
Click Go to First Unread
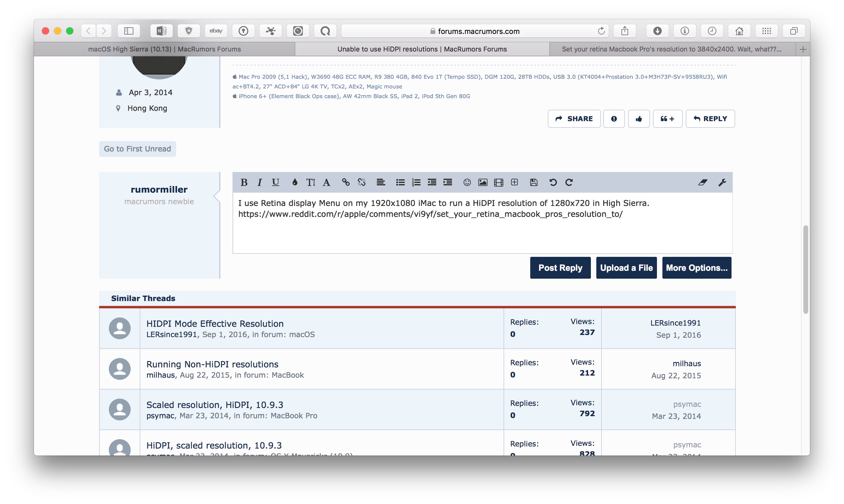coord(137,149)
